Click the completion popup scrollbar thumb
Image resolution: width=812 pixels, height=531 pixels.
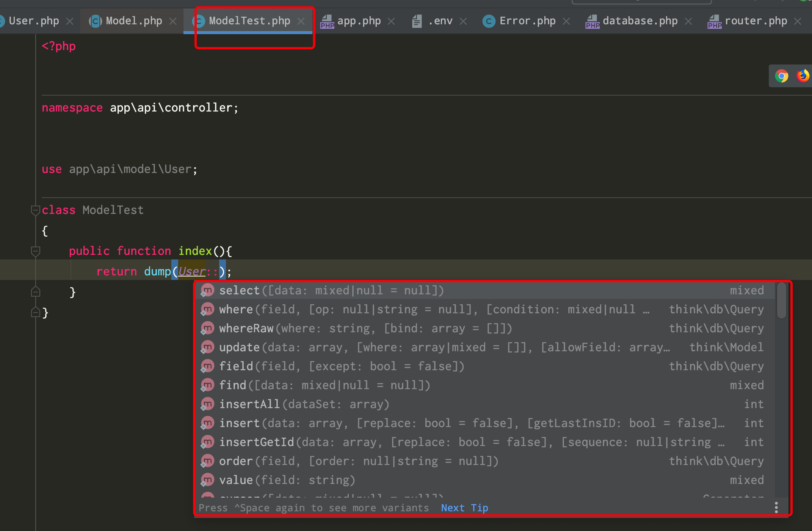[781, 300]
